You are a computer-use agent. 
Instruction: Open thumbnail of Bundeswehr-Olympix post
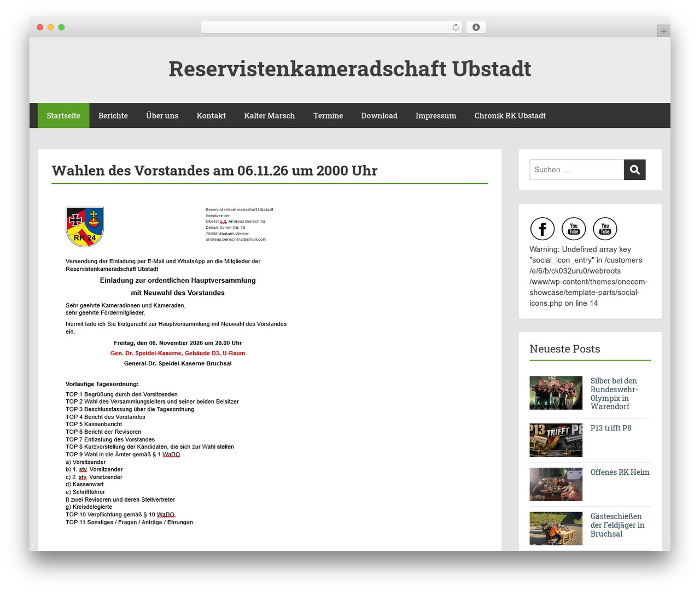pyautogui.click(x=556, y=393)
